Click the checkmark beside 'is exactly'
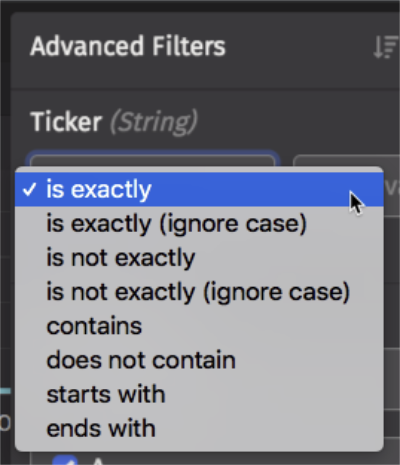This screenshot has height=465, width=400. click(x=29, y=190)
